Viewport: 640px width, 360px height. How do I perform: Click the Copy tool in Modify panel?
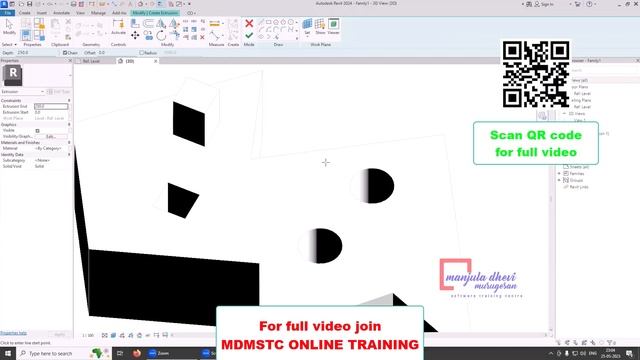[148, 36]
